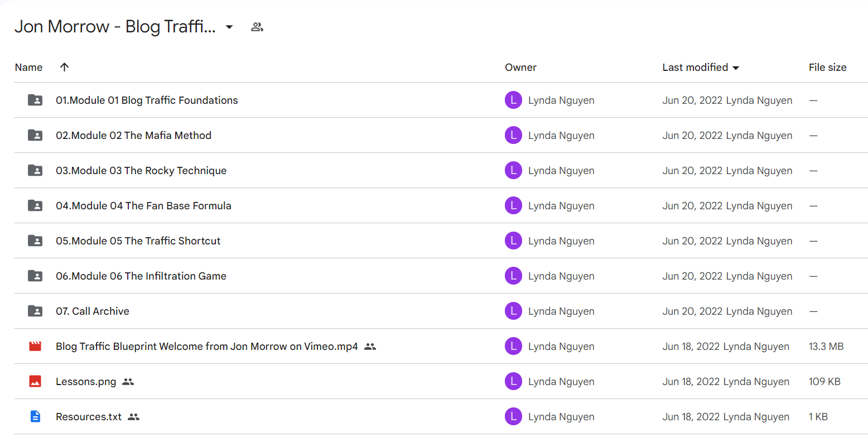Viewport: 868px width, 442px height.
Task: Click folder icon for 06.Module 06 The Infiltration Game
Action: click(x=35, y=276)
